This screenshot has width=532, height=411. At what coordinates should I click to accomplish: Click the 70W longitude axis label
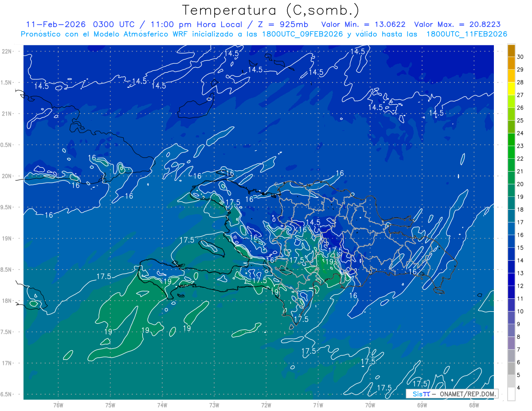click(x=370, y=405)
